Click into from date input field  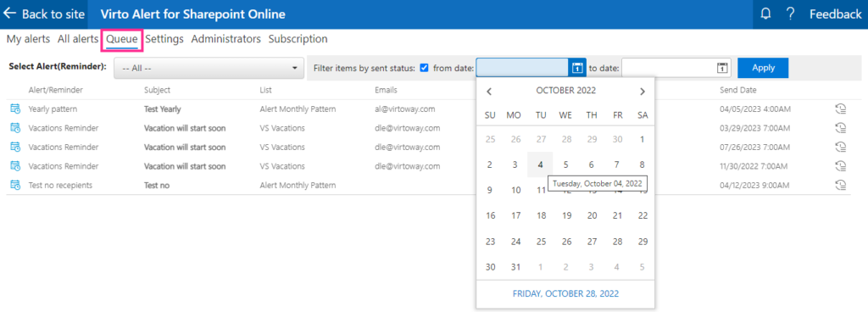click(x=522, y=68)
